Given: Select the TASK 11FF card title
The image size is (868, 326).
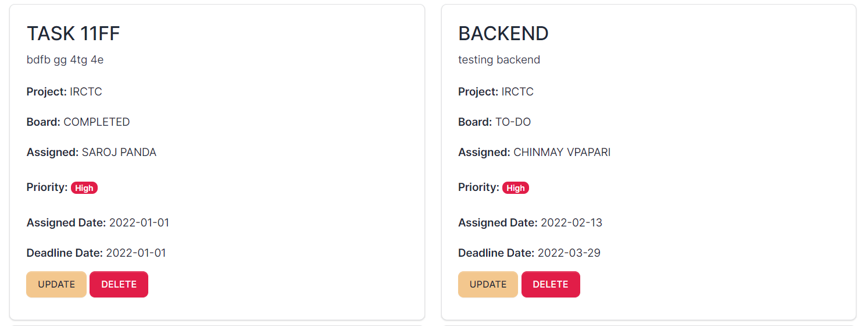Looking at the screenshot, I should coord(73,34).
